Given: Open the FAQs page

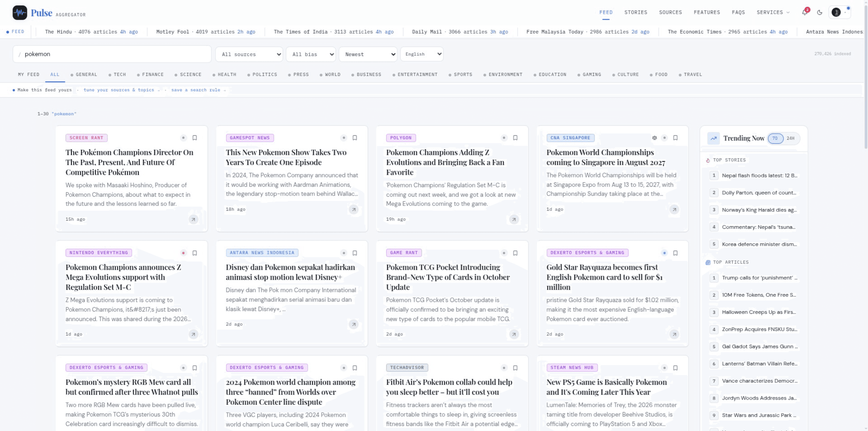Looking at the screenshot, I should (x=738, y=12).
